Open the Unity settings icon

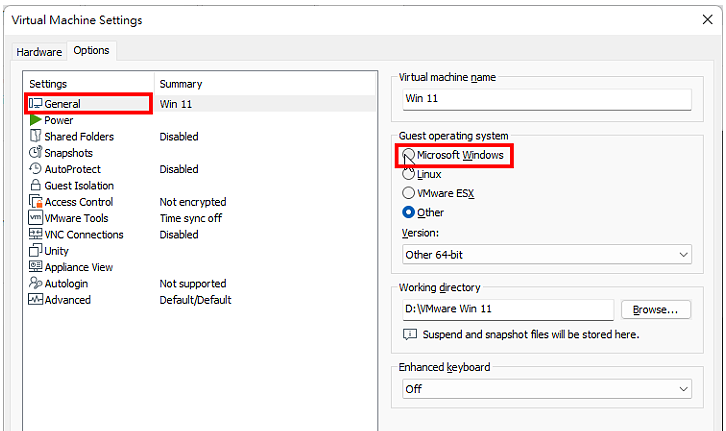pos(35,250)
